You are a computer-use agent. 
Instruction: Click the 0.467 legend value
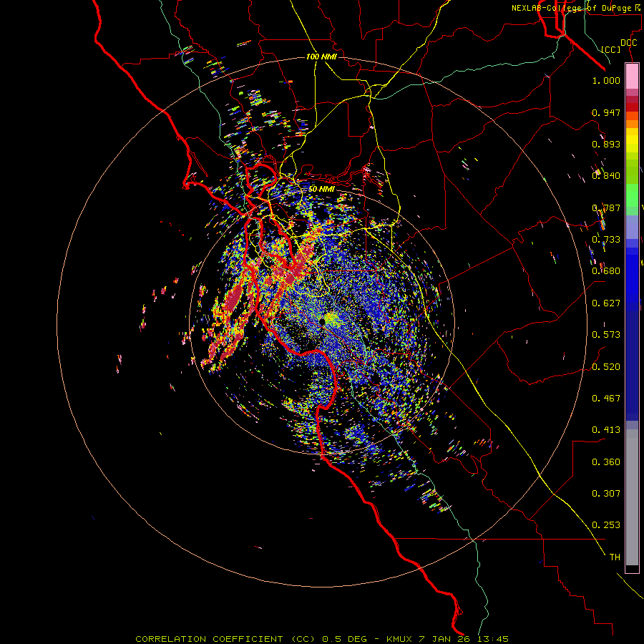point(606,399)
